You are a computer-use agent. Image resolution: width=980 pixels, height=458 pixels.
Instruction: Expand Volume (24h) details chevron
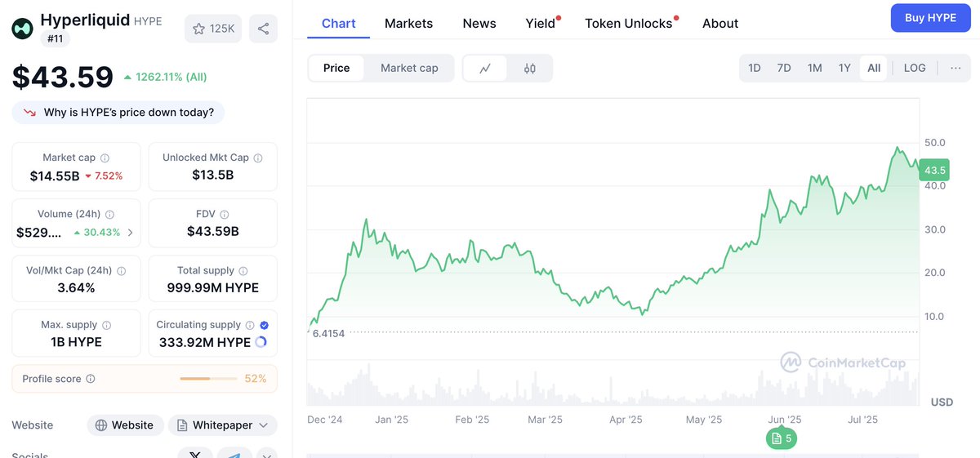(x=130, y=233)
